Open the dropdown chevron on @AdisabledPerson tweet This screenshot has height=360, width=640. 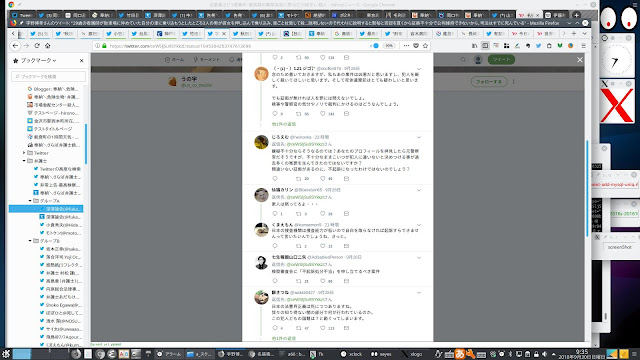419,258
